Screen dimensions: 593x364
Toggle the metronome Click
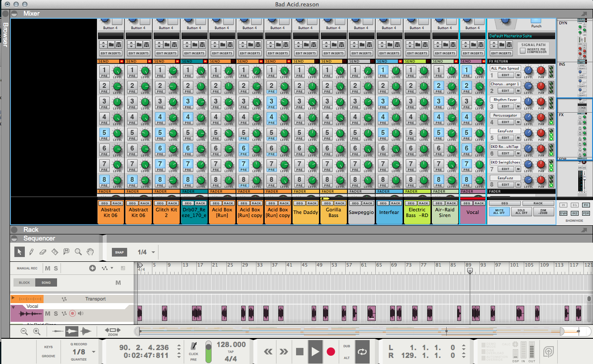pos(193,347)
